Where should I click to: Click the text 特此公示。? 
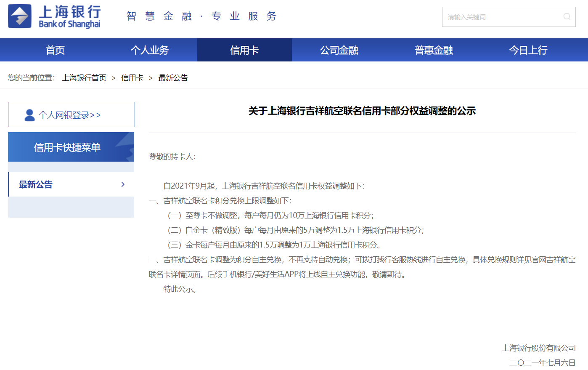pos(180,289)
